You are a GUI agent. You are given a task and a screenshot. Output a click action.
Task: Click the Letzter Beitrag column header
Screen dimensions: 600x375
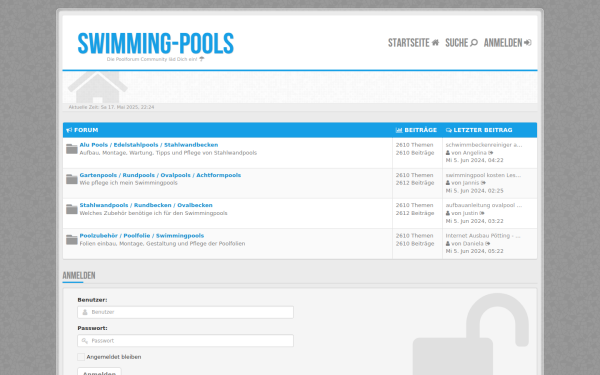coord(479,130)
